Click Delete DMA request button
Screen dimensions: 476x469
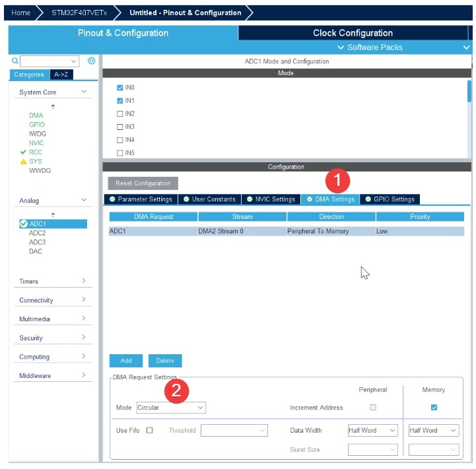tap(165, 360)
